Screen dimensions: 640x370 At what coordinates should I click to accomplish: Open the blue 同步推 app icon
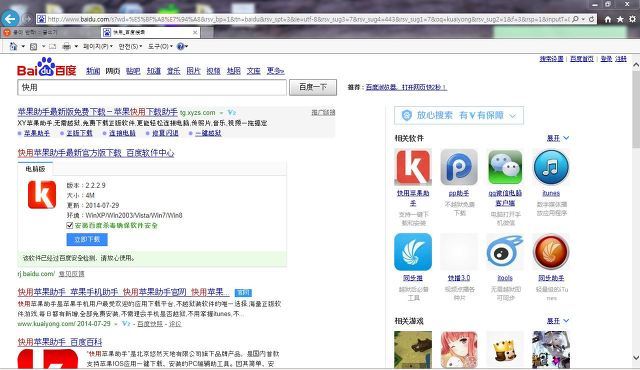[413, 252]
